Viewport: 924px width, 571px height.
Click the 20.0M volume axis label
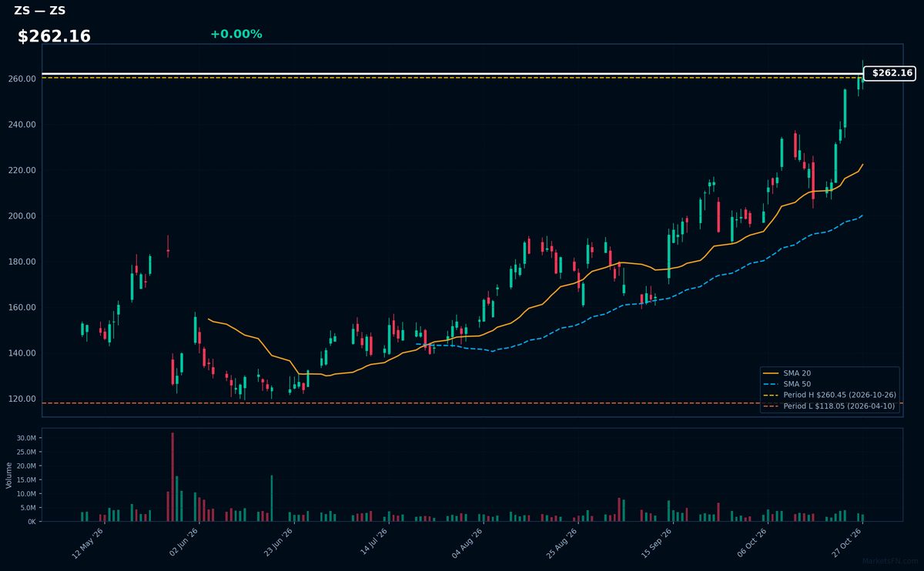point(27,466)
